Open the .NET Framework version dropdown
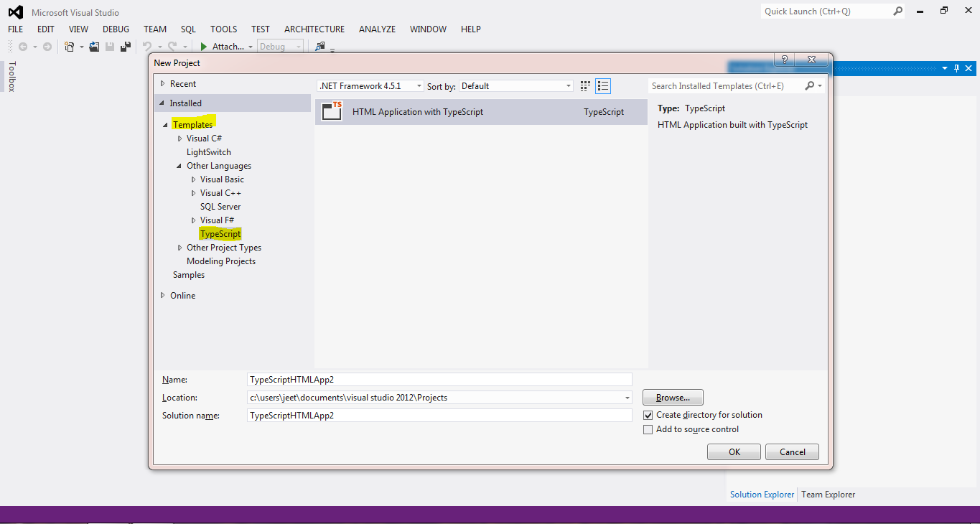The image size is (980, 524). (419, 85)
